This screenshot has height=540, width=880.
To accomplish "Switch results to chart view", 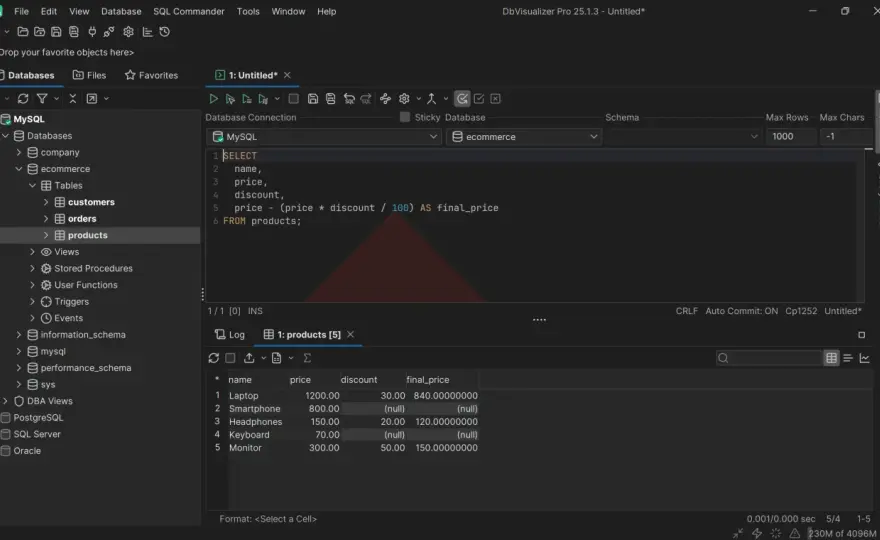I will tap(864, 358).
